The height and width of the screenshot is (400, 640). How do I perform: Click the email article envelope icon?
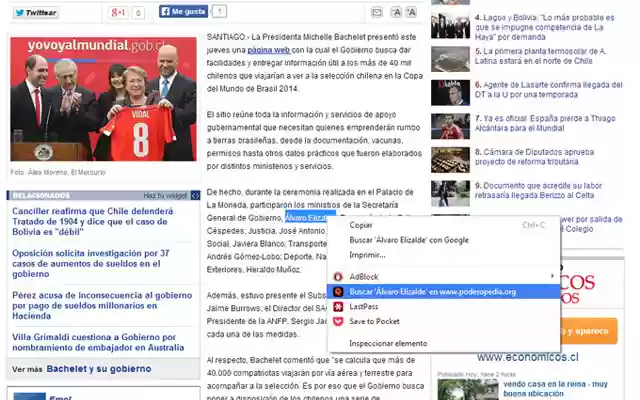(x=377, y=12)
